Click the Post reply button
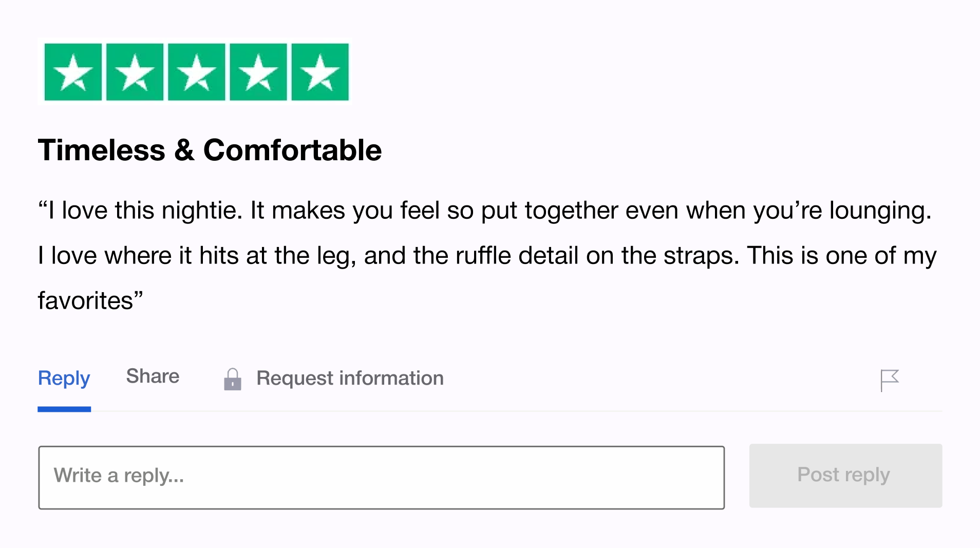Image resolution: width=980 pixels, height=548 pixels. tap(845, 476)
